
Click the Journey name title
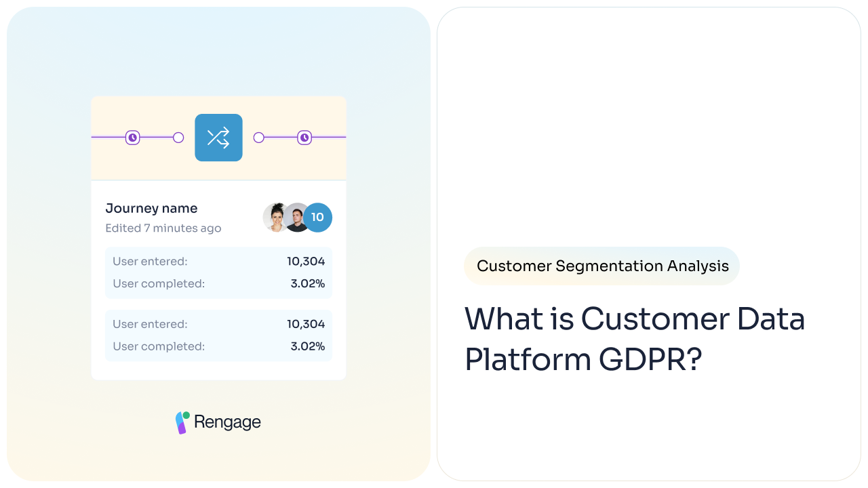click(151, 208)
